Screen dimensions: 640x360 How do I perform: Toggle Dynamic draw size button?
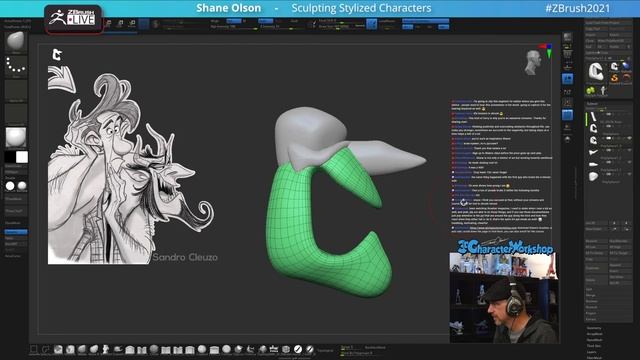[360, 26]
